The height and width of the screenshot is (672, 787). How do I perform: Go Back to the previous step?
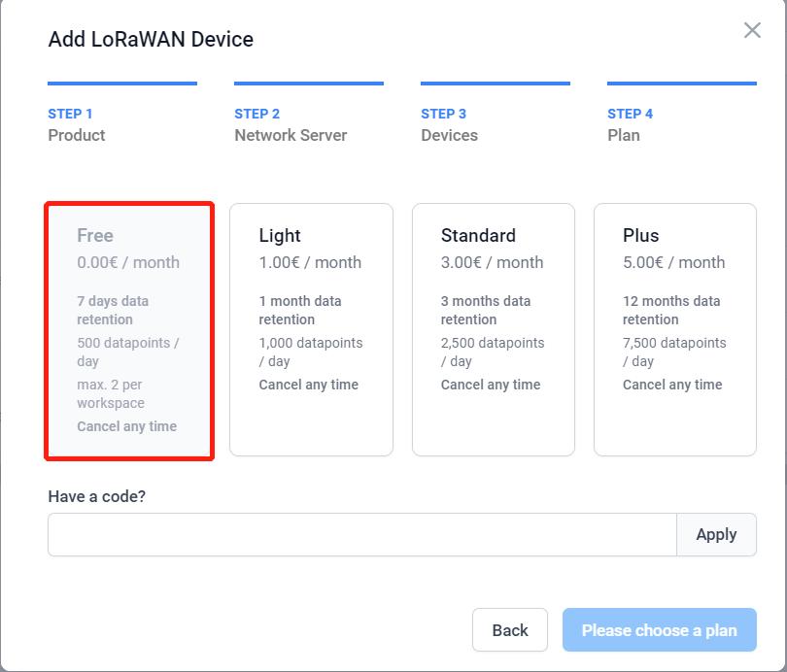tap(509, 630)
